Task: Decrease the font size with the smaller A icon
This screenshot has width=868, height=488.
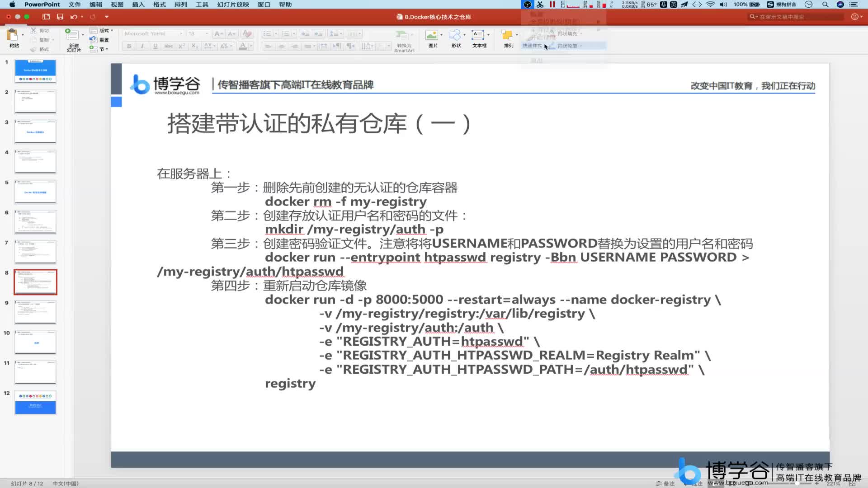Action: pos(231,33)
